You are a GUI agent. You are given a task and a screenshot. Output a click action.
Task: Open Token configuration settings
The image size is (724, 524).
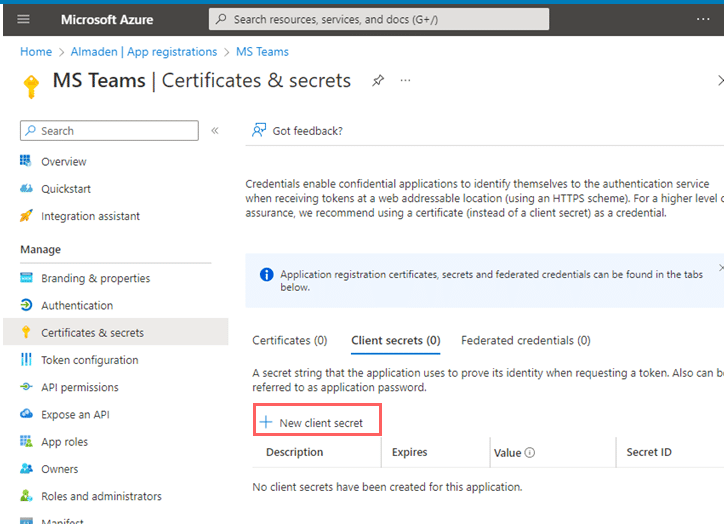89,360
